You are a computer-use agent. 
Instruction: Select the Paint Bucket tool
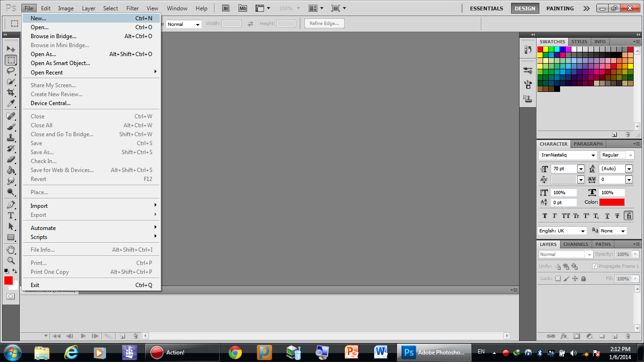coord(11,170)
